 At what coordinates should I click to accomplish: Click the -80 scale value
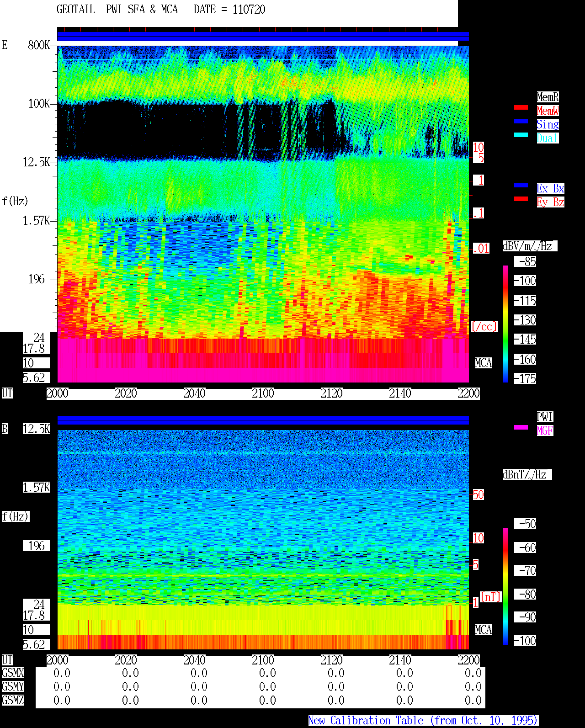[x=525, y=594]
